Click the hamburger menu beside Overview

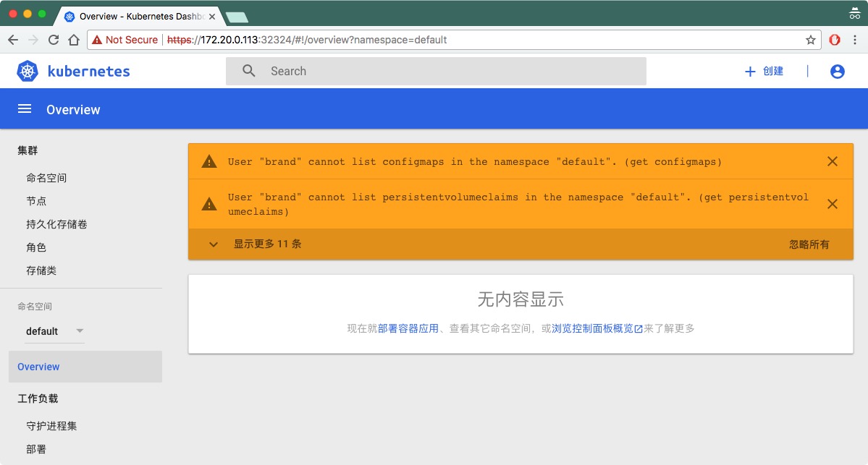pos(24,108)
